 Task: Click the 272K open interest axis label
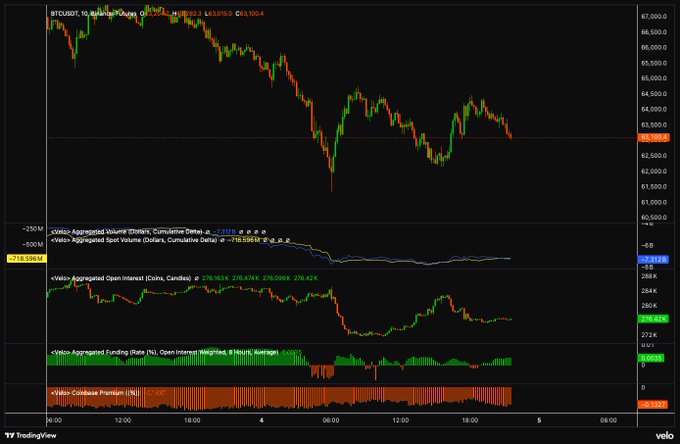pos(649,335)
